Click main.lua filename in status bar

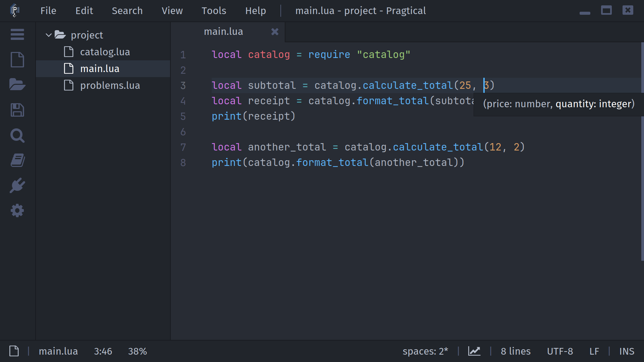click(x=58, y=351)
